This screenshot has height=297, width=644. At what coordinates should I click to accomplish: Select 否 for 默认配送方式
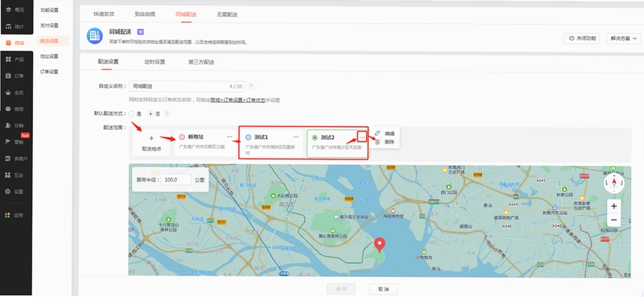(151, 113)
